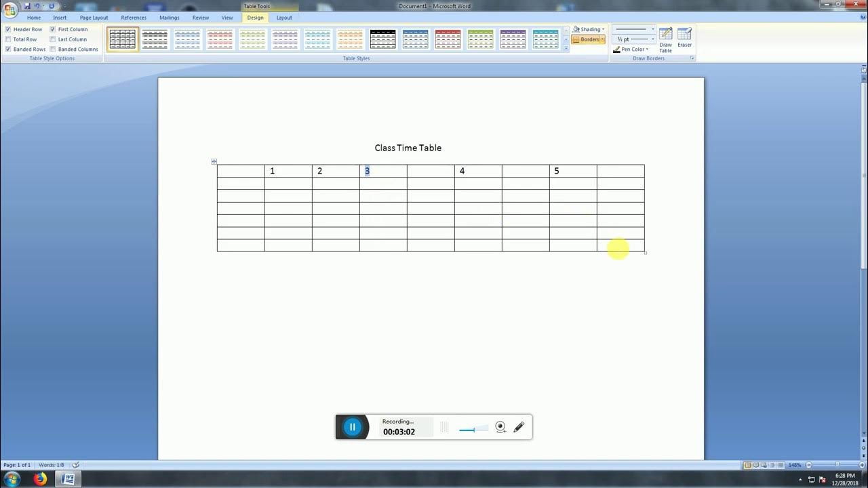This screenshot has width=868, height=488.
Task: Toggle the recorder webcam icon
Action: 500,427
